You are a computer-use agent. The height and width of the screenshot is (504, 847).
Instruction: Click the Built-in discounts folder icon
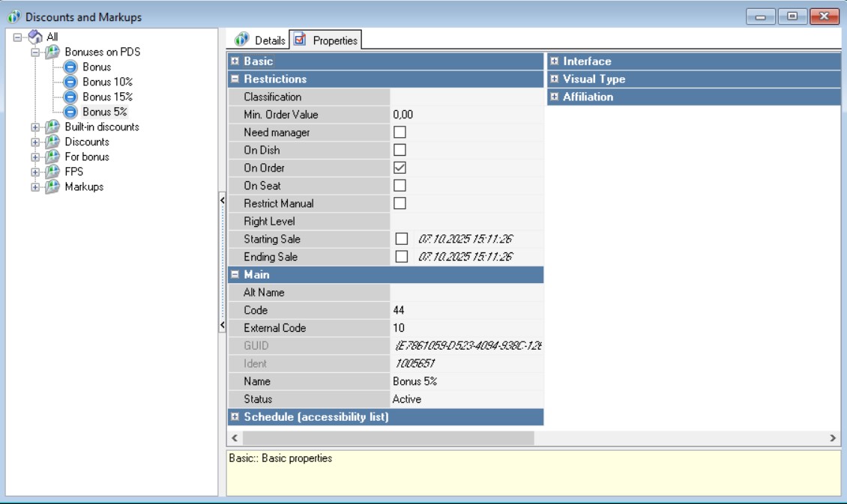(x=52, y=127)
